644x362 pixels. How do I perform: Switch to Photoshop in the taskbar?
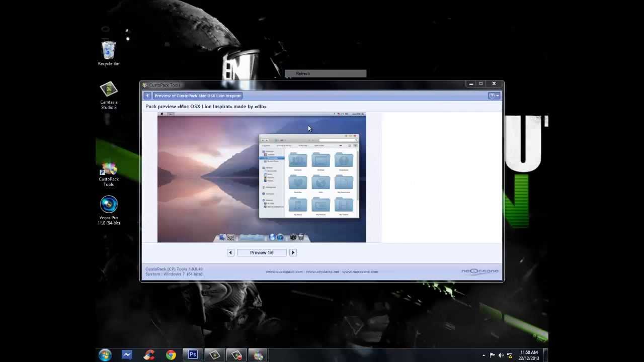[x=193, y=355]
